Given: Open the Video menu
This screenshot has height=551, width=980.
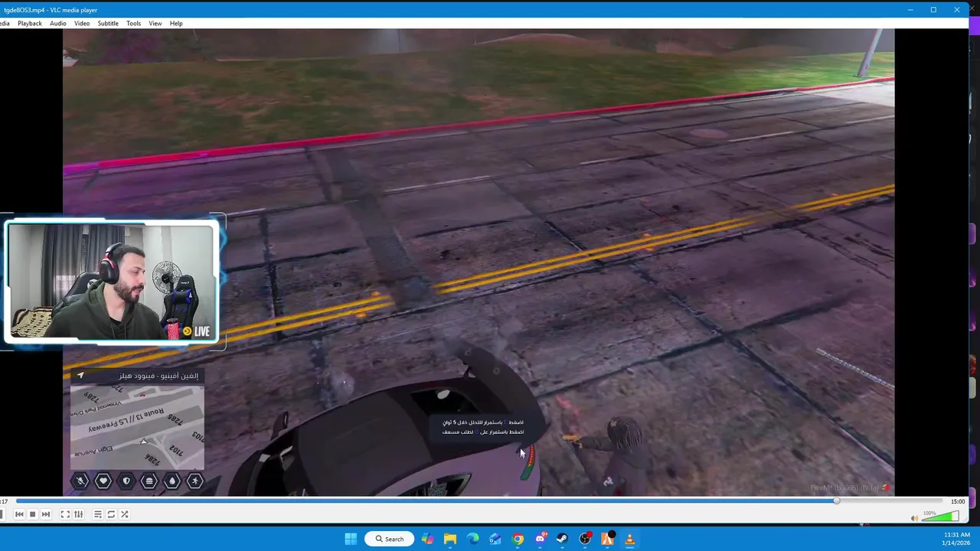Looking at the screenshot, I should point(82,23).
